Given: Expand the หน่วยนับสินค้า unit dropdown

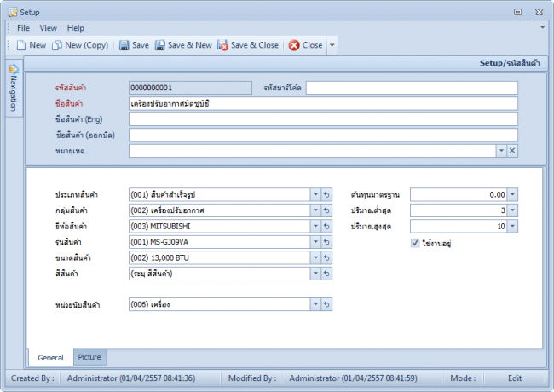Looking at the screenshot, I should (x=315, y=304).
